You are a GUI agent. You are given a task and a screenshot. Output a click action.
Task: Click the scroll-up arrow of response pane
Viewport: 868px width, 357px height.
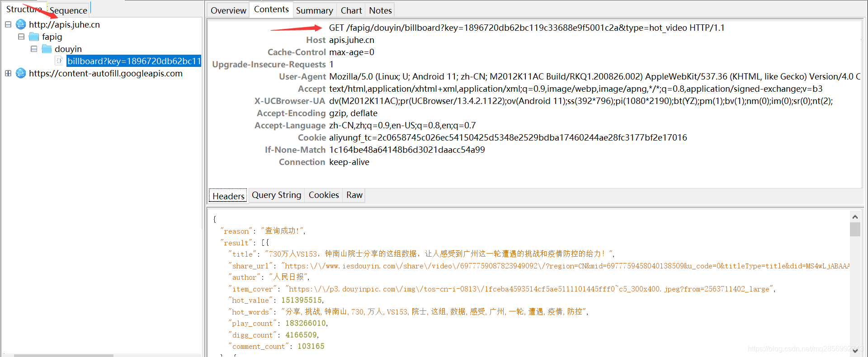(855, 217)
